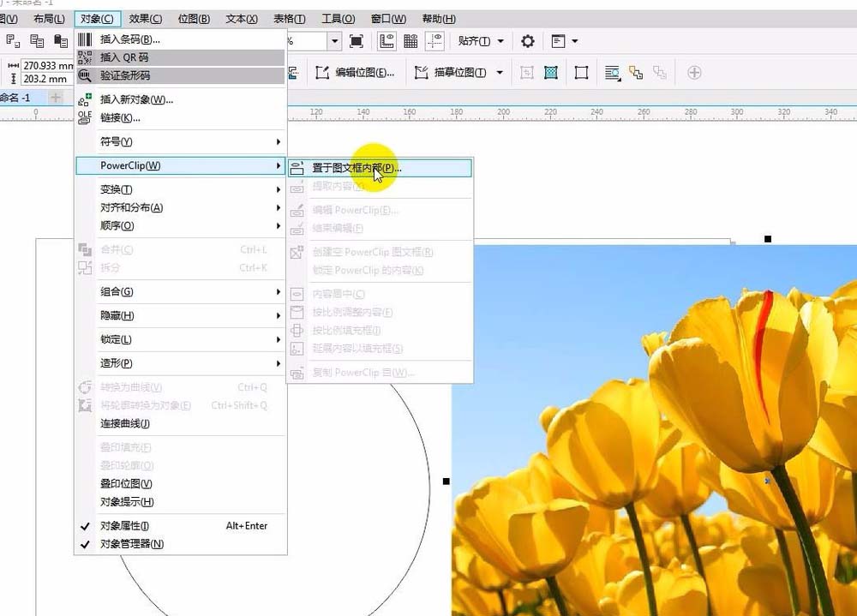Toggle the show rulers icon
The width and height of the screenshot is (857, 616).
(x=387, y=41)
